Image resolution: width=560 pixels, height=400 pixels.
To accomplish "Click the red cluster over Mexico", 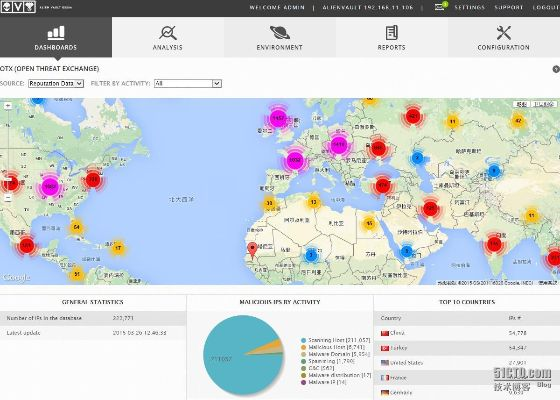I will tap(26, 245).
